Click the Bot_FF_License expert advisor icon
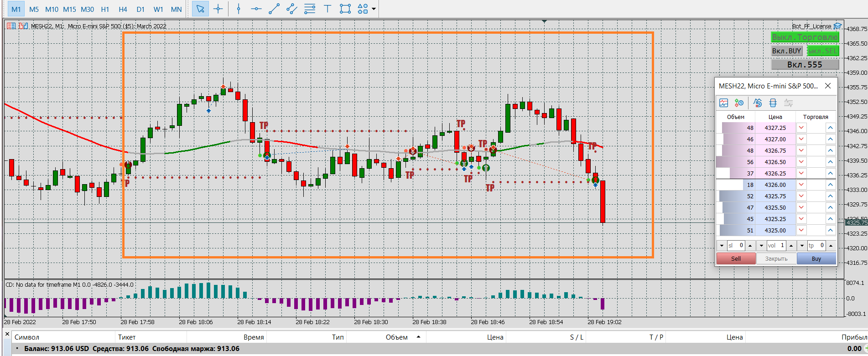Viewport: 868px width, 356px height. [837, 26]
